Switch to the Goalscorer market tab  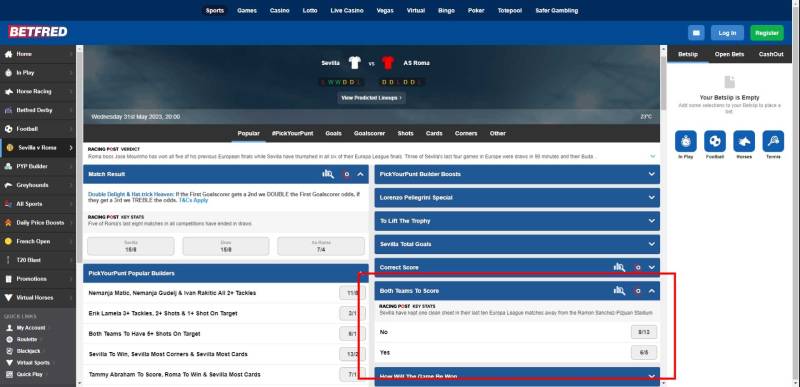click(x=369, y=133)
